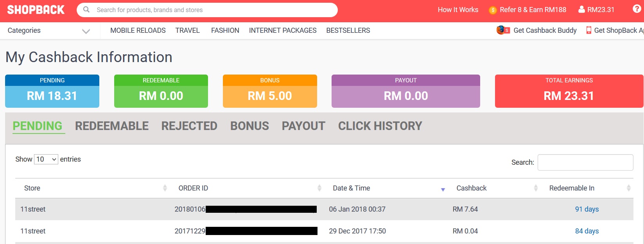Sort table by Cashback column arrows
This screenshot has width=644, height=244.
[x=536, y=188]
